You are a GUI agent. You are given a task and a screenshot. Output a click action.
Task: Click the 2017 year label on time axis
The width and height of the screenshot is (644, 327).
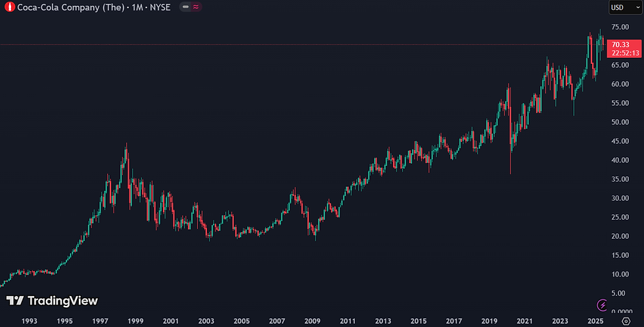click(x=454, y=321)
